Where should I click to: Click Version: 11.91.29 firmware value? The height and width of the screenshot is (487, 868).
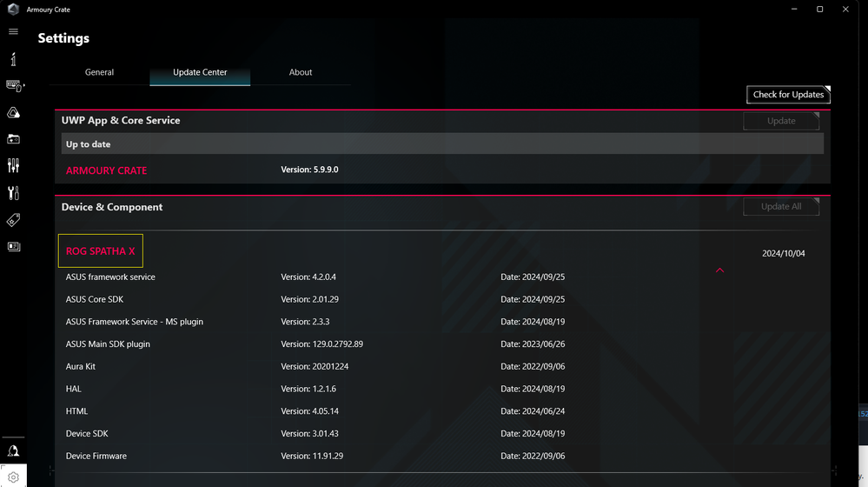(x=312, y=456)
